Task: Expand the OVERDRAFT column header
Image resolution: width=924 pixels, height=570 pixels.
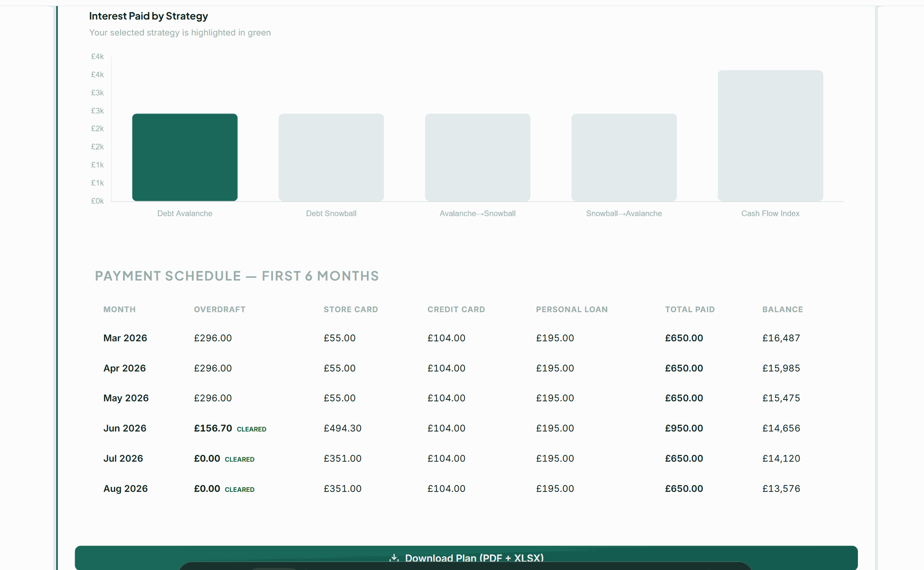Action: [219, 309]
